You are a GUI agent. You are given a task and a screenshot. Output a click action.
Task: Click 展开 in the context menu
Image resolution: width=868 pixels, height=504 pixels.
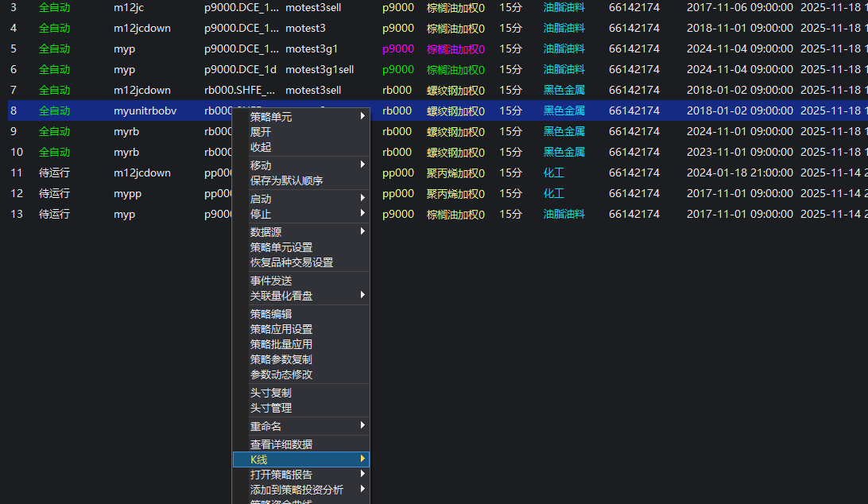coord(261,132)
